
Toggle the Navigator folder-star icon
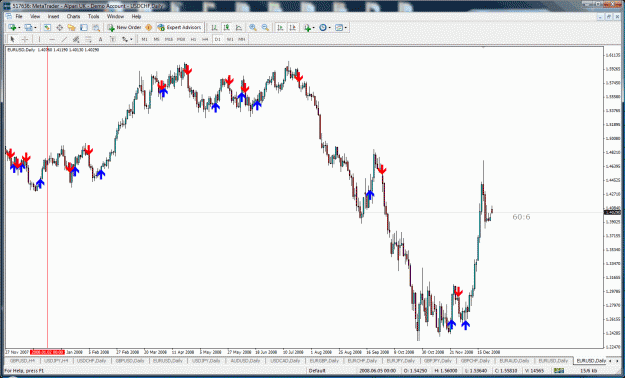(71, 28)
